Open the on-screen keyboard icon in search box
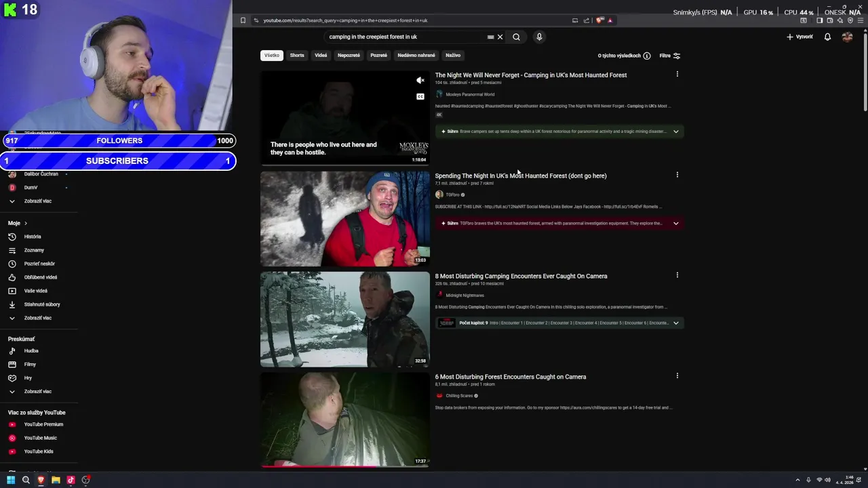 tap(490, 37)
